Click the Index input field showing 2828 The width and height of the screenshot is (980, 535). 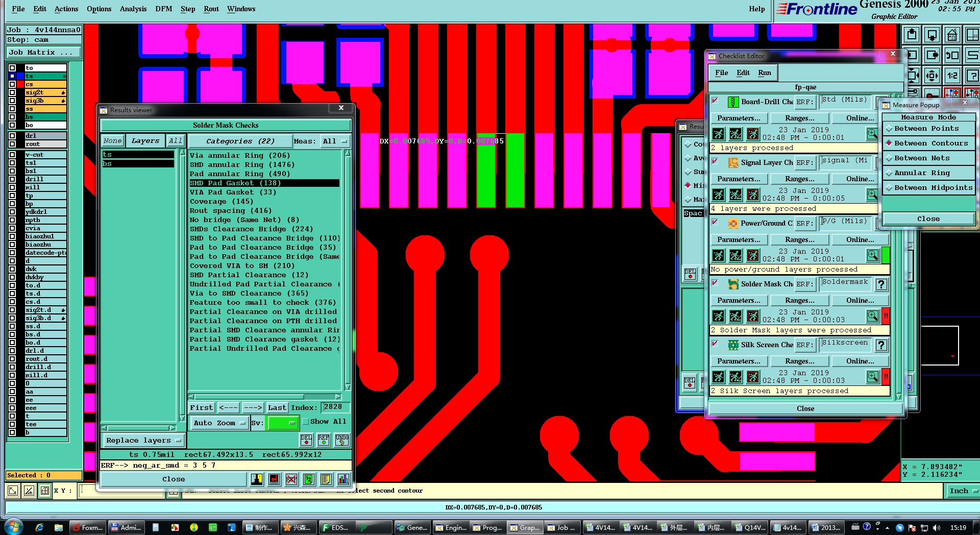pyautogui.click(x=335, y=407)
